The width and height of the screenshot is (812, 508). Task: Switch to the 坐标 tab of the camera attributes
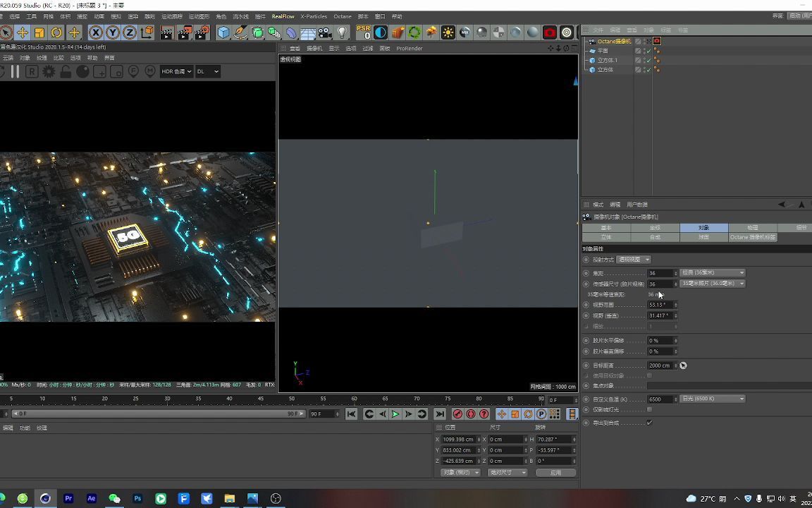(x=654, y=227)
